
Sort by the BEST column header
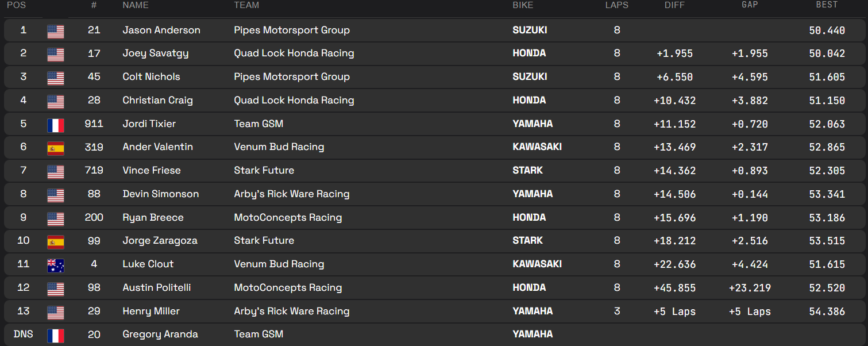pos(827,5)
